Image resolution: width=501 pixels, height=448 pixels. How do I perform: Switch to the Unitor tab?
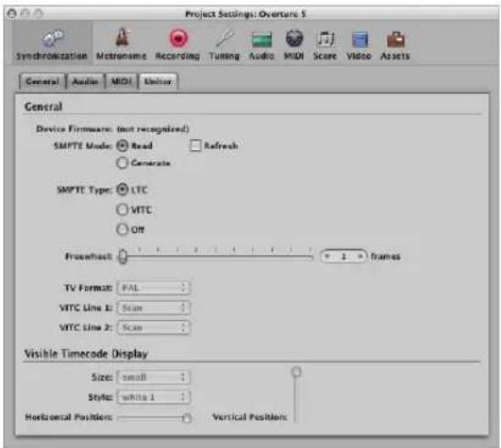158,81
